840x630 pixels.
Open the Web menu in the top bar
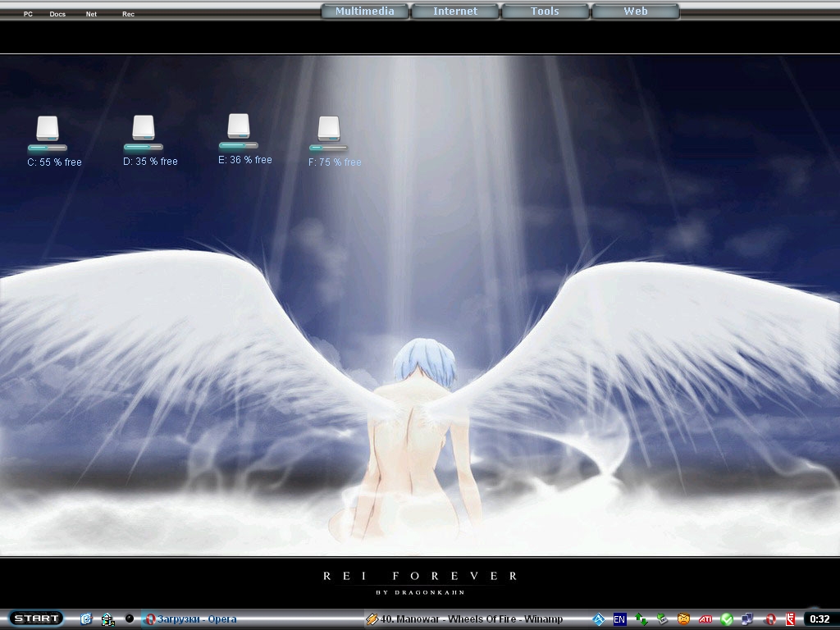tap(636, 11)
